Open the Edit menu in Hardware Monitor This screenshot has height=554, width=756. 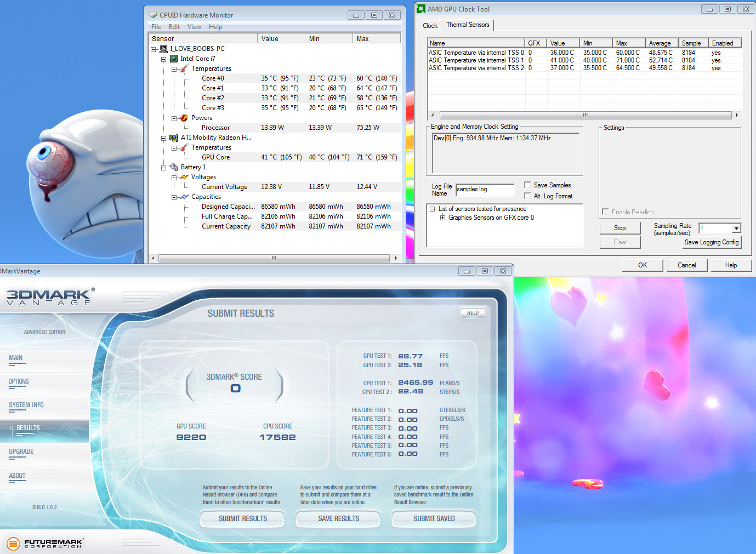[x=174, y=27]
